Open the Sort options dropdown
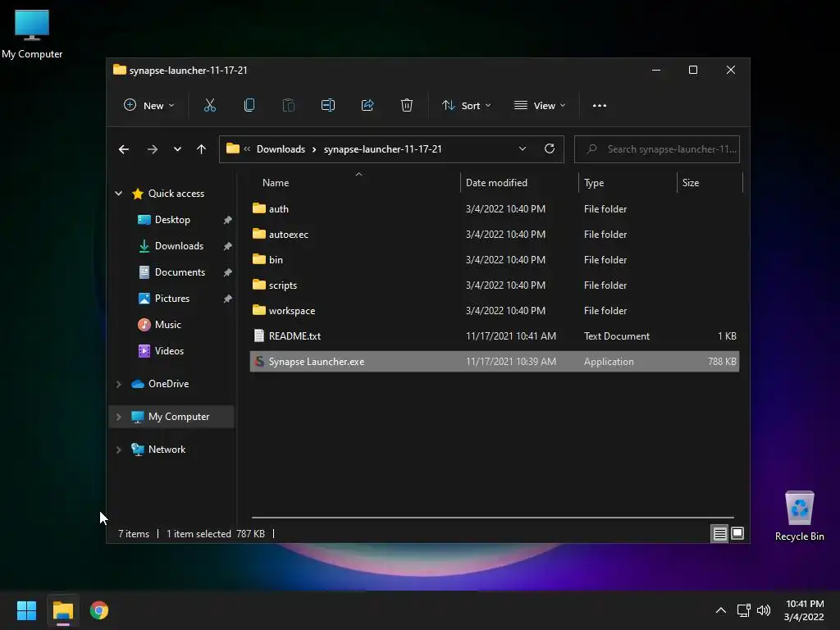 click(x=466, y=106)
